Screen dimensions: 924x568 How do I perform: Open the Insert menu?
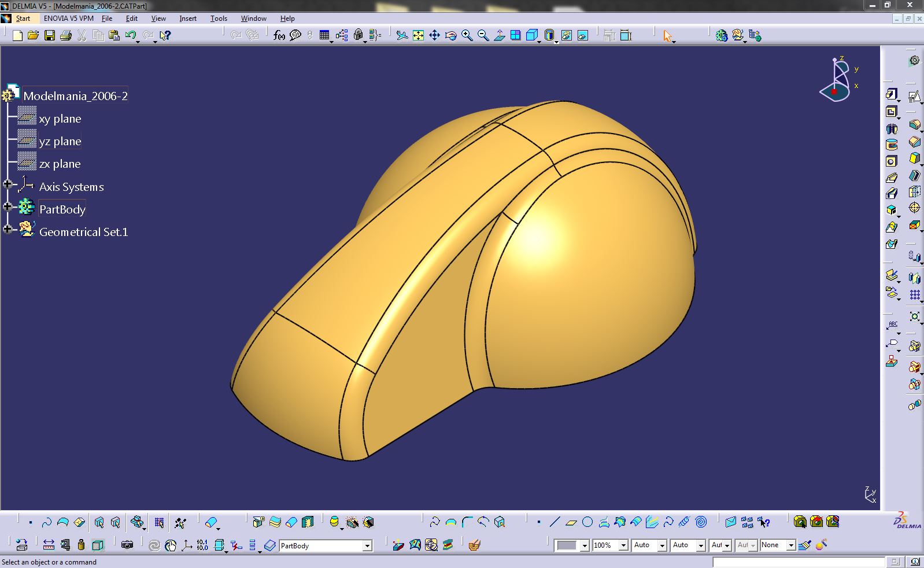pos(188,19)
